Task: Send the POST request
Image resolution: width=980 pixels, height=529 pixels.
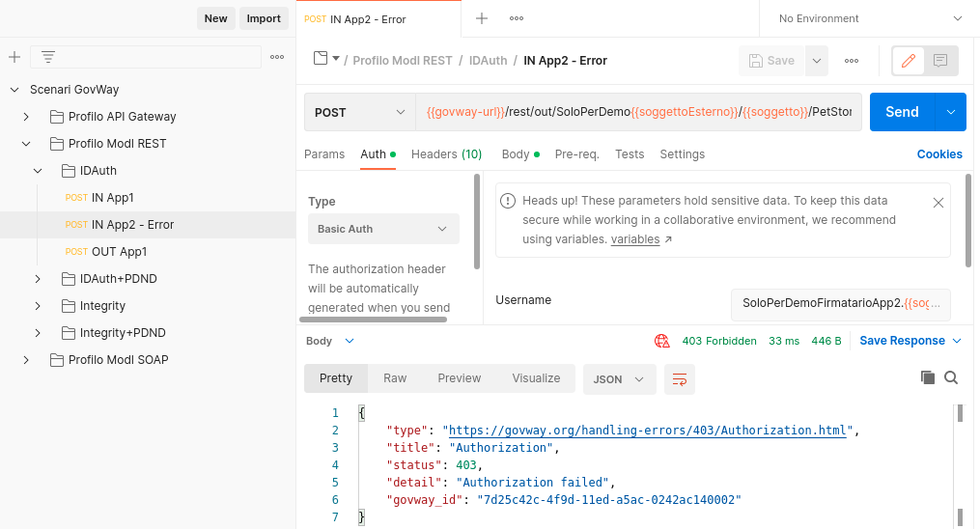Action: pos(902,112)
